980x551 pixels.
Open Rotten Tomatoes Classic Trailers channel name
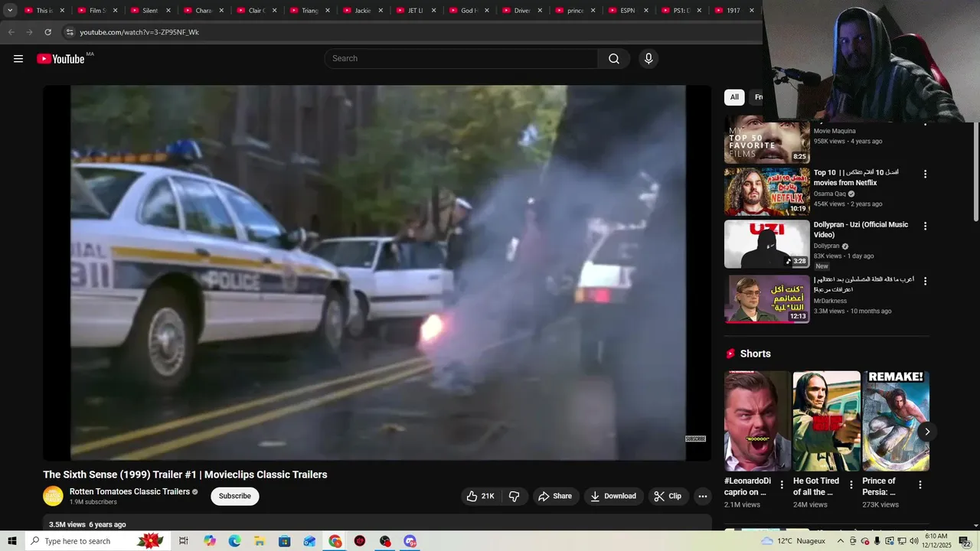(129, 491)
